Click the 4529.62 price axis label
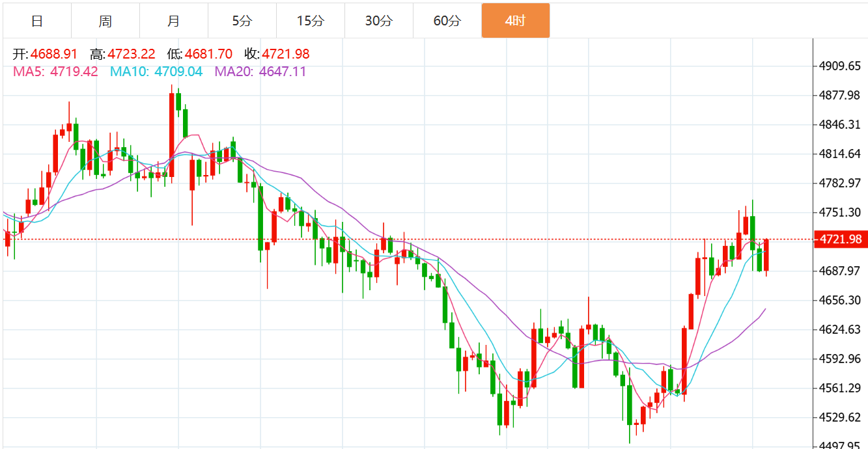Viewport: 868px width, 449px height. (841, 417)
